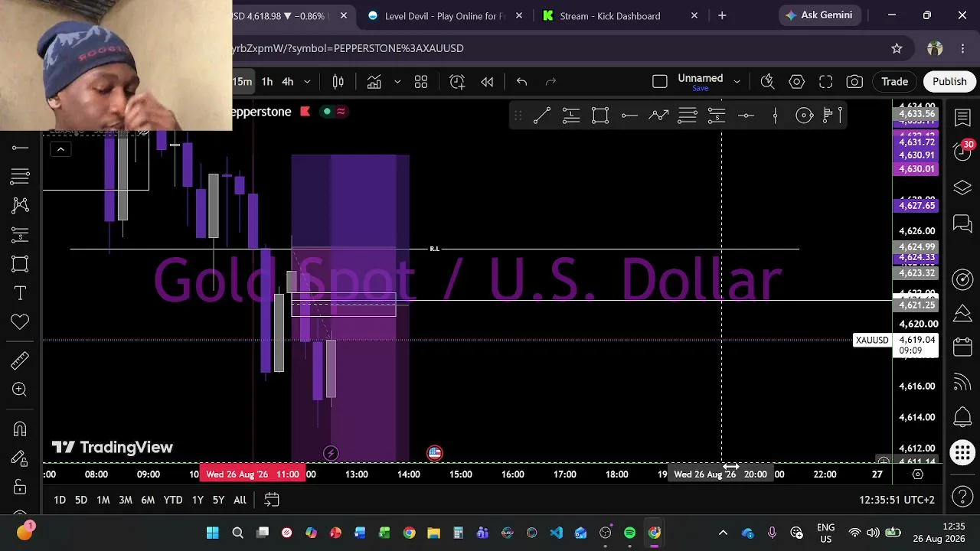Toggle auto scale on price axis corner

(x=884, y=461)
